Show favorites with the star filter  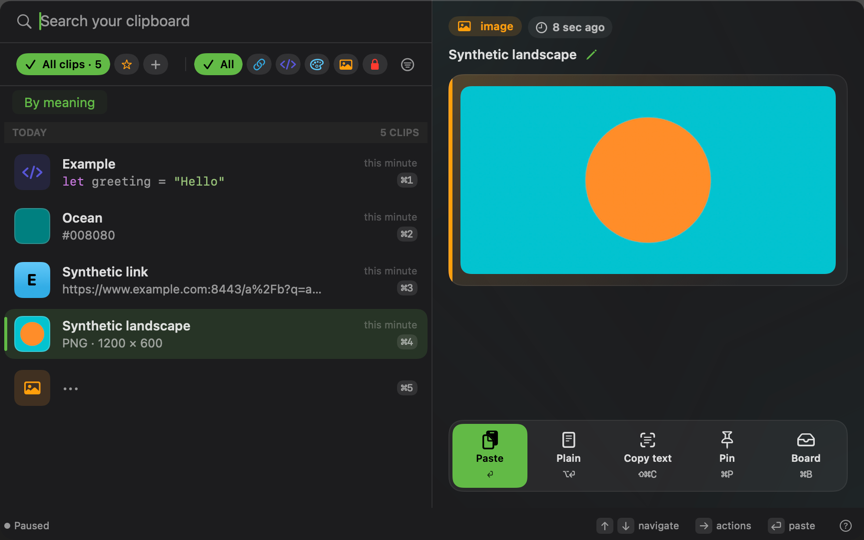coord(127,64)
